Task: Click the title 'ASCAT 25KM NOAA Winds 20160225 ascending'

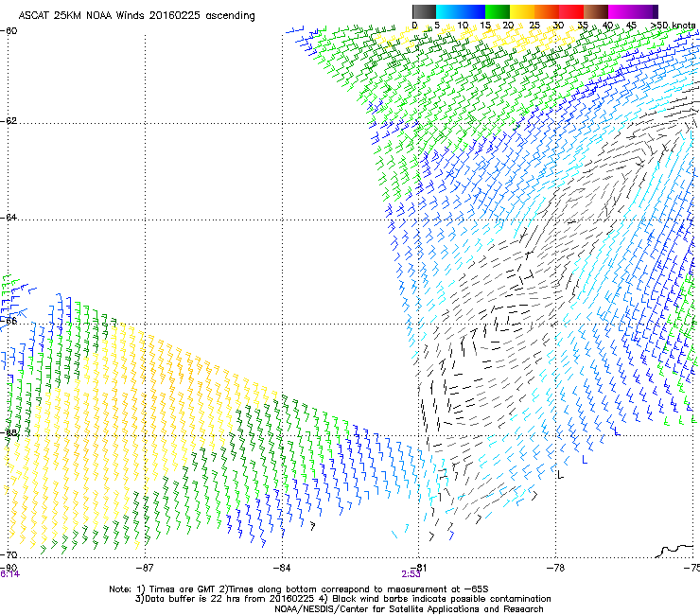Action: (136, 16)
